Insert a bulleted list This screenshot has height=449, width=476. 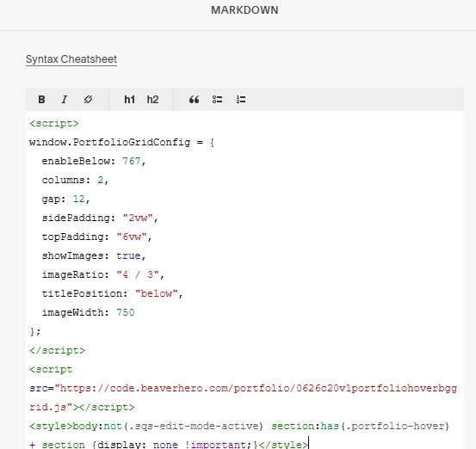tap(218, 100)
